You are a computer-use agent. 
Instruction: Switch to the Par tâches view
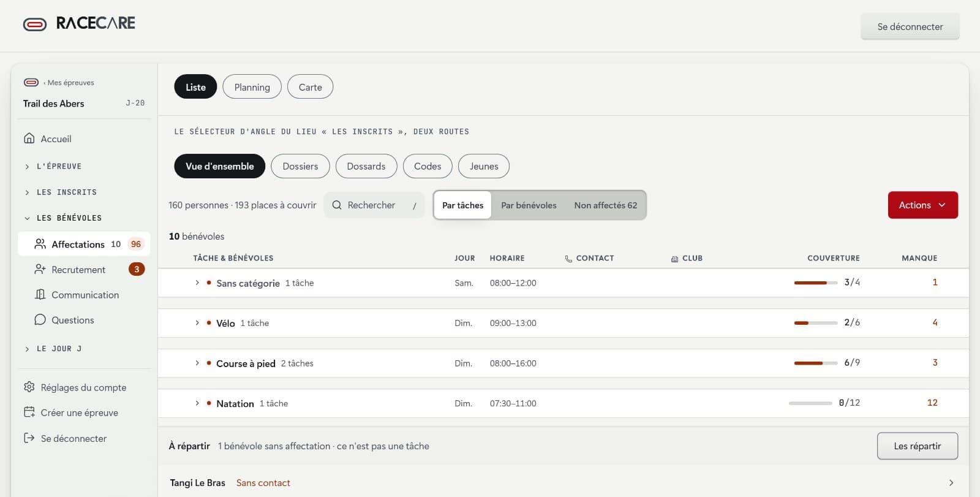[x=462, y=205]
